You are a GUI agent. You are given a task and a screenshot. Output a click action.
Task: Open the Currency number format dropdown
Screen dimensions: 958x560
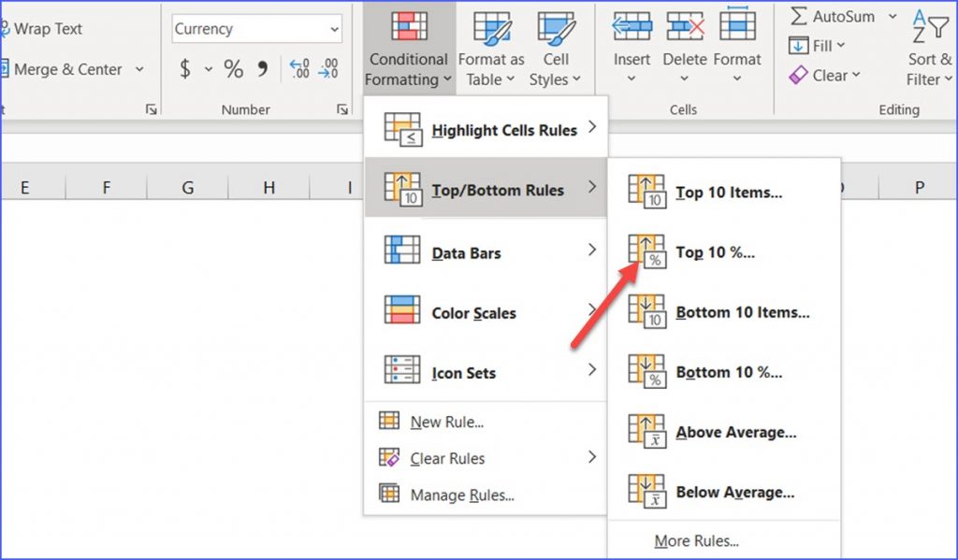(334, 30)
